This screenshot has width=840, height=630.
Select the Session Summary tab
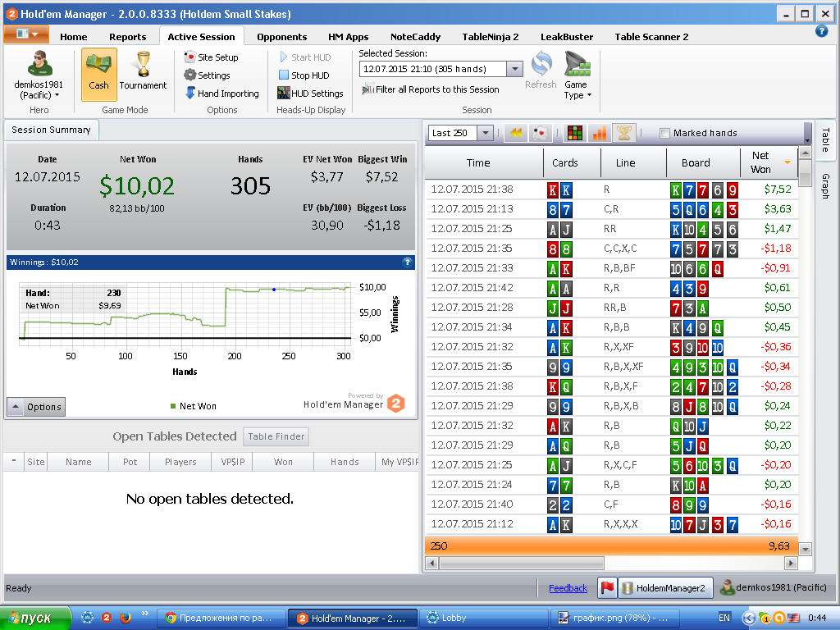click(x=51, y=130)
